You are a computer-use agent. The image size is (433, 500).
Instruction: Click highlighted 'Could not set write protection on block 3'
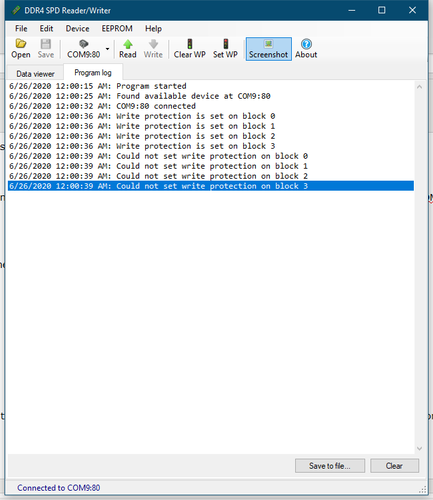point(211,186)
